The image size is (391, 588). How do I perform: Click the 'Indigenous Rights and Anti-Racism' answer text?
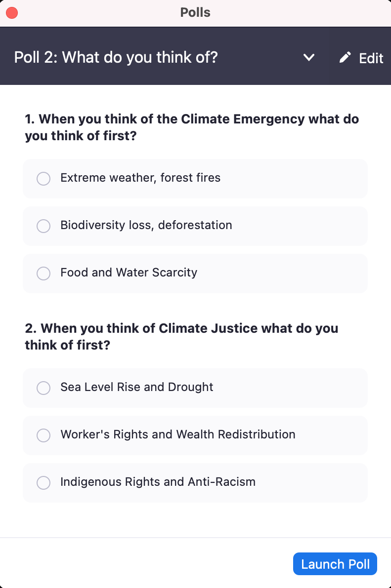pos(158,482)
